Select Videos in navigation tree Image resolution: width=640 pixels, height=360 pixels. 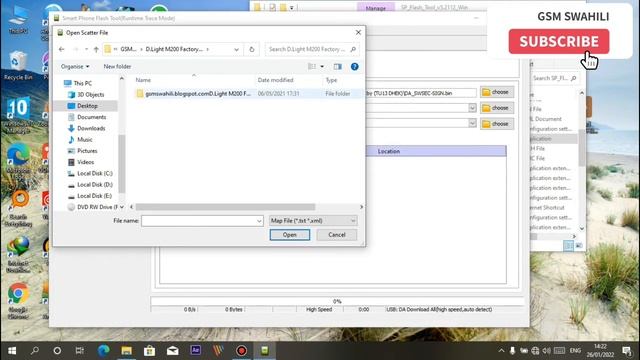(86, 162)
